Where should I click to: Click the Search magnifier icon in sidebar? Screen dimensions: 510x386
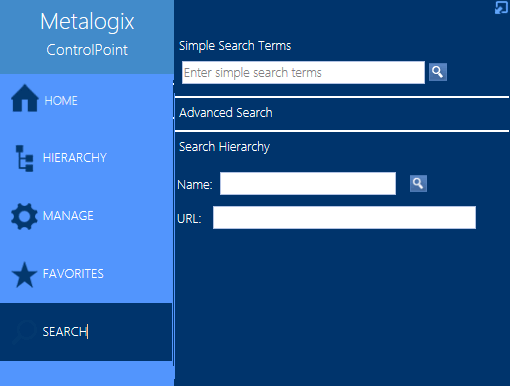24,332
